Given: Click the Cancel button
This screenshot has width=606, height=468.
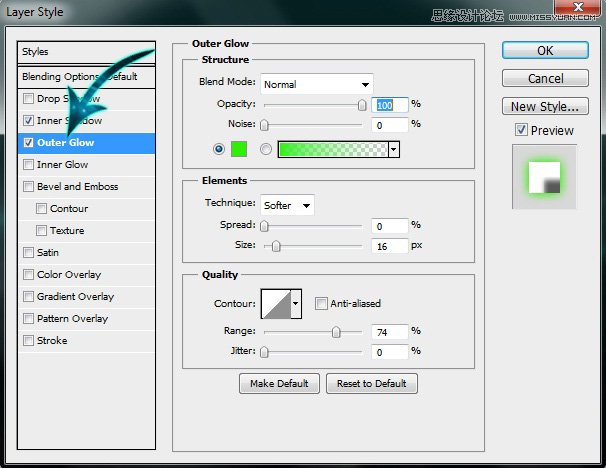Looking at the screenshot, I should (545, 78).
